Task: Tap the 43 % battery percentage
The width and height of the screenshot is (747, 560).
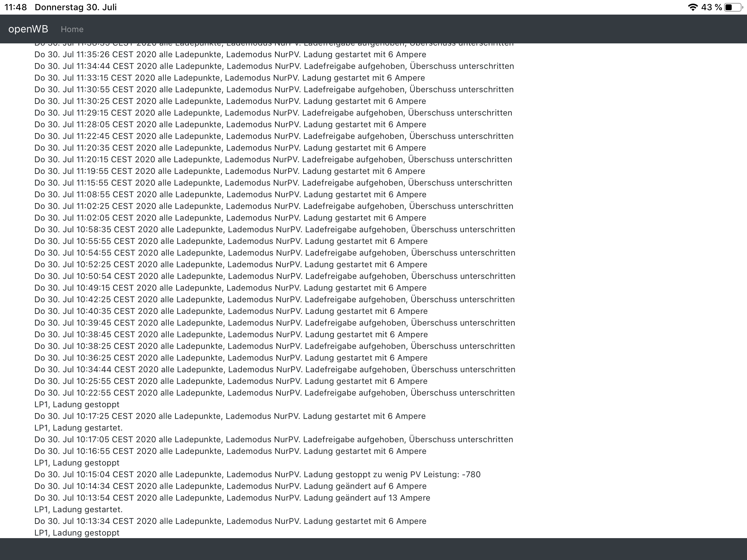Action: (x=711, y=7)
